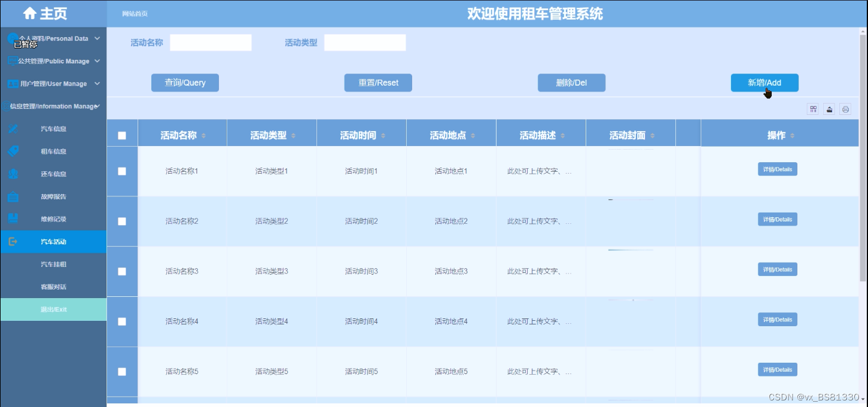Click the 用户管理 ID card icon
Screen dimensions: 868x407
(x=13, y=84)
